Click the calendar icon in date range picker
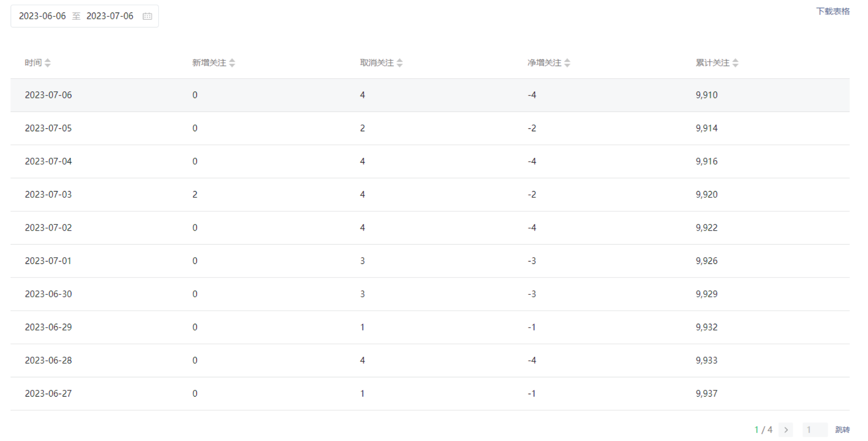Image resolution: width=868 pixels, height=441 pixels. (147, 16)
